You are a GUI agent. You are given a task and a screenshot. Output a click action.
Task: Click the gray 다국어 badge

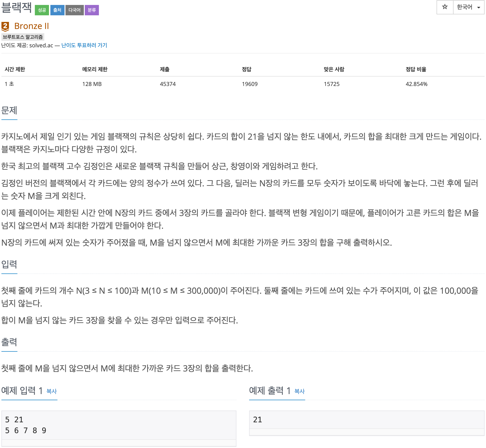74,10
